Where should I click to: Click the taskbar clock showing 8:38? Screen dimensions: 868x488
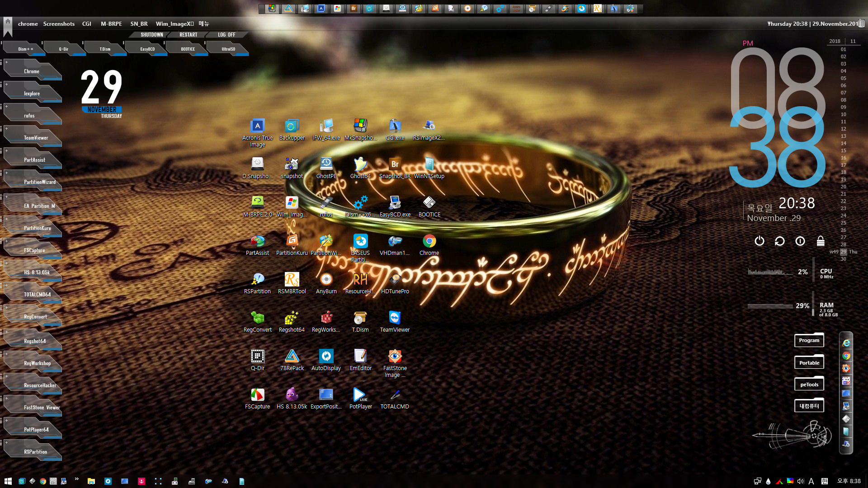849,481
